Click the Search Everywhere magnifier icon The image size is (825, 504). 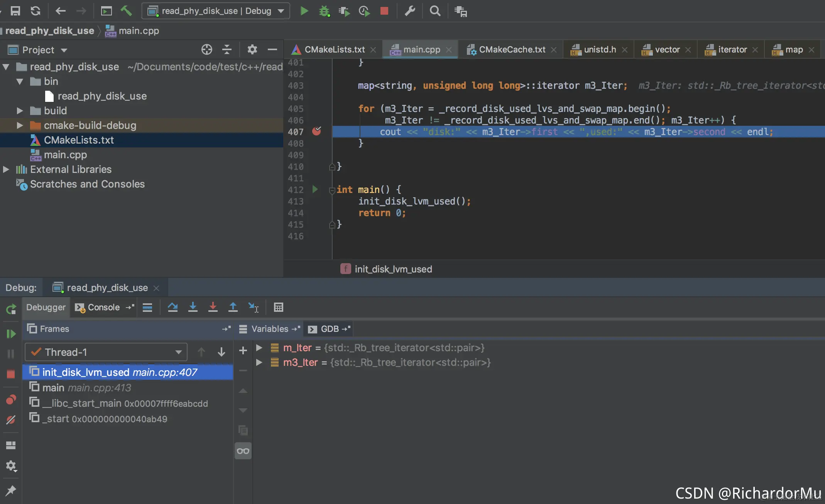click(x=435, y=11)
